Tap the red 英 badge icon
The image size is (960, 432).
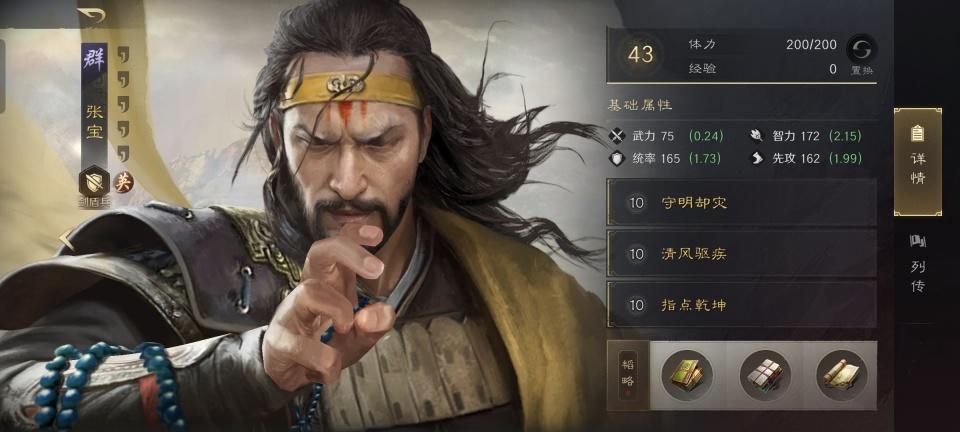pos(124,182)
